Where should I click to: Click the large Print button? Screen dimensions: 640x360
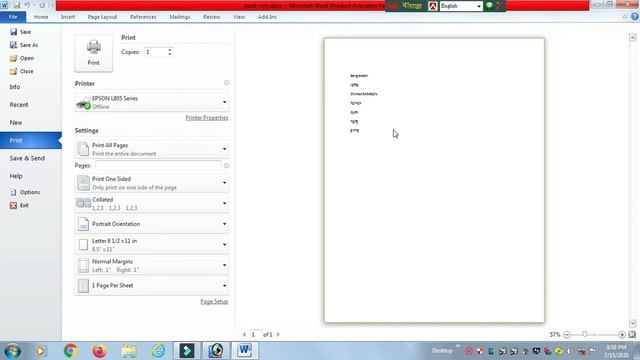click(93, 53)
